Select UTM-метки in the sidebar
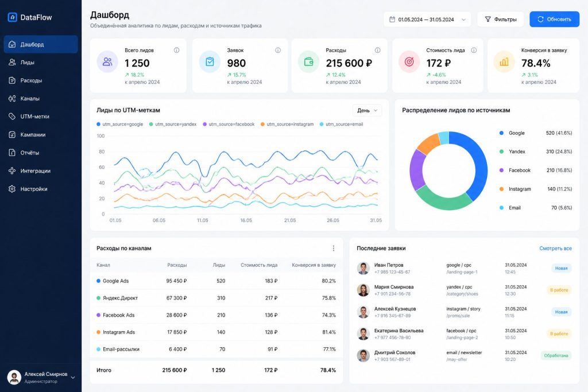The height and width of the screenshot is (392, 588). pos(41,117)
